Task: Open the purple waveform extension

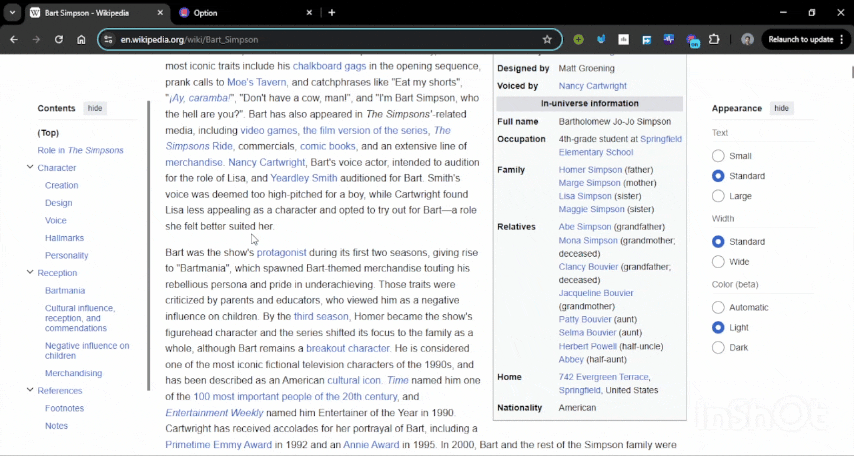Action: tap(669, 39)
